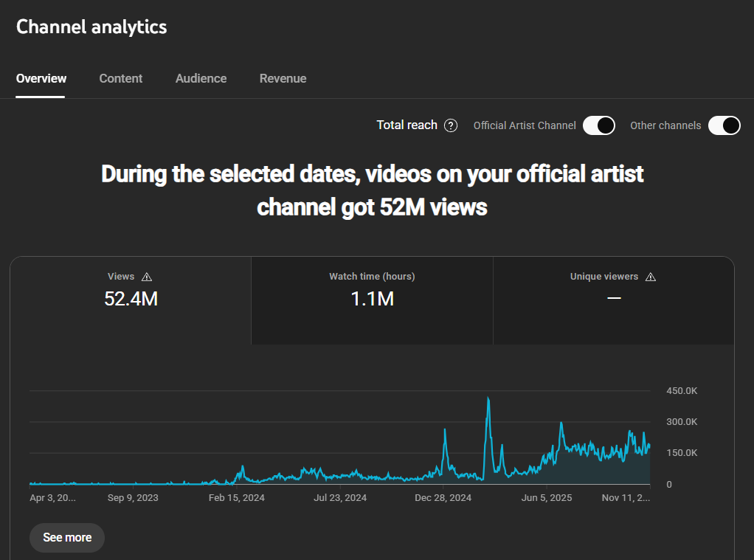Viewport: 754px width, 560px height.
Task: Click the Feb 15, 2024 axis label
Action: pyautogui.click(x=236, y=498)
